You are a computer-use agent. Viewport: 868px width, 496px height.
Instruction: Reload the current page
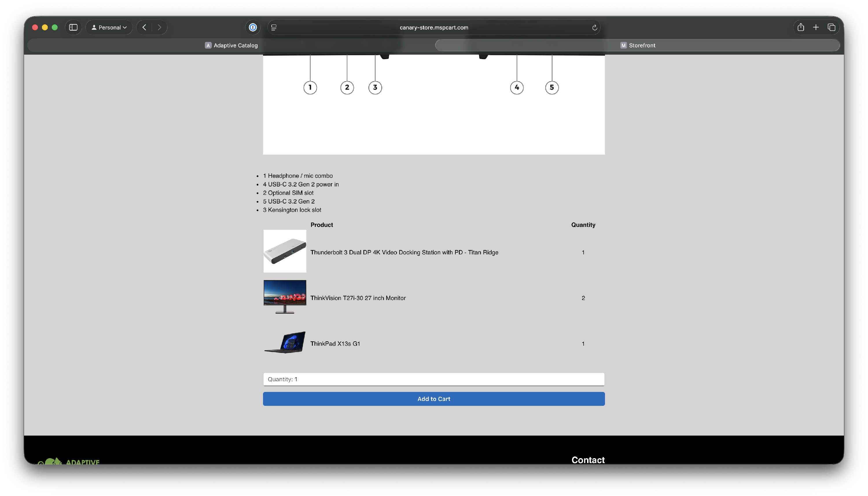pos(594,27)
